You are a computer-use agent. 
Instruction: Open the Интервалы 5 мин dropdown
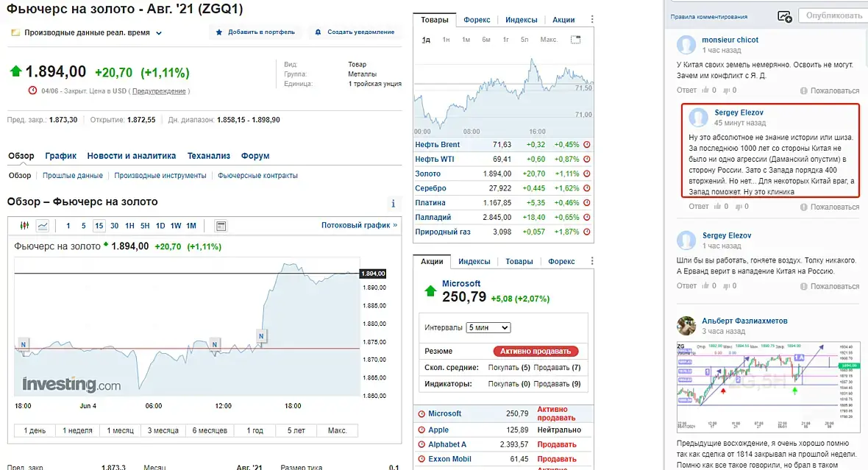[488, 328]
